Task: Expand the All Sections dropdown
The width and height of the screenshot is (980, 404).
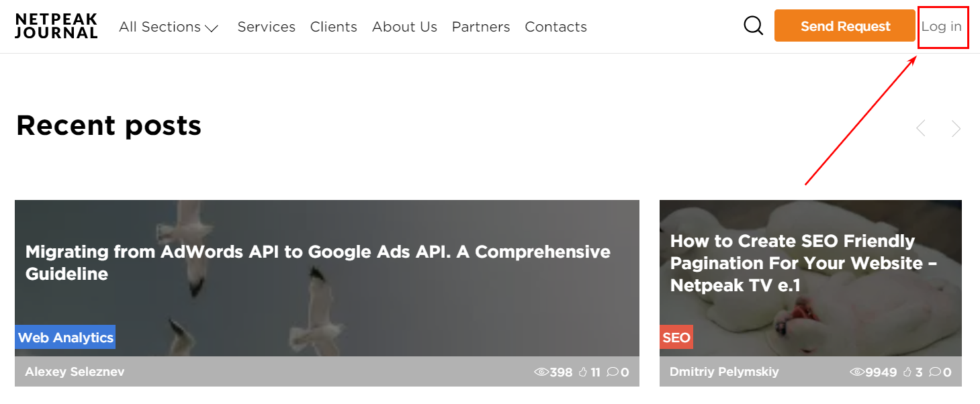Action: (x=169, y=27)
